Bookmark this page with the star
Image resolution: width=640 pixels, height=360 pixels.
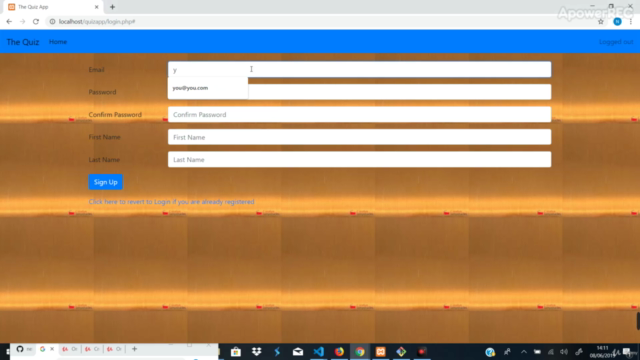(x=601, y=22)
